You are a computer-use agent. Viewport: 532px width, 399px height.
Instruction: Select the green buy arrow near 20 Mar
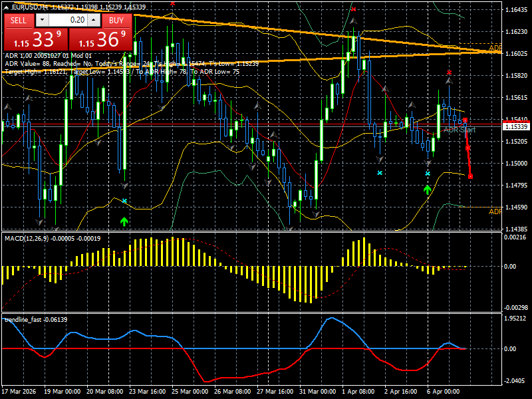(x=124, y=221)
